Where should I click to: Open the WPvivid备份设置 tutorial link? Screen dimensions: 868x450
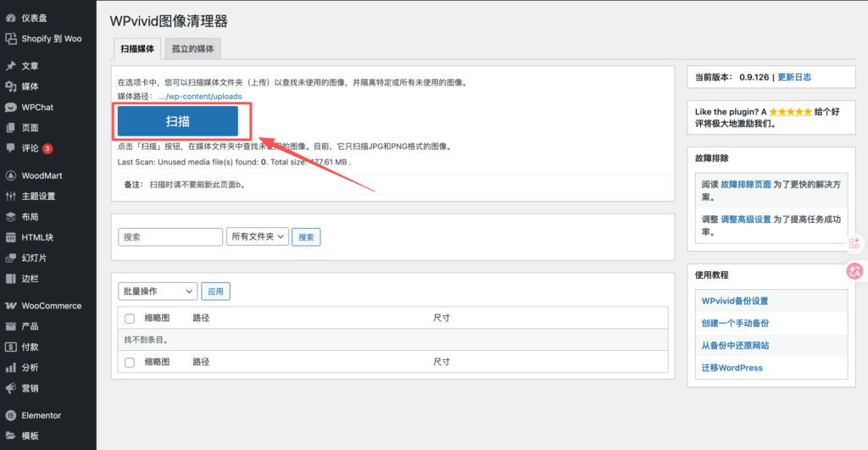[x=735, y=301]
